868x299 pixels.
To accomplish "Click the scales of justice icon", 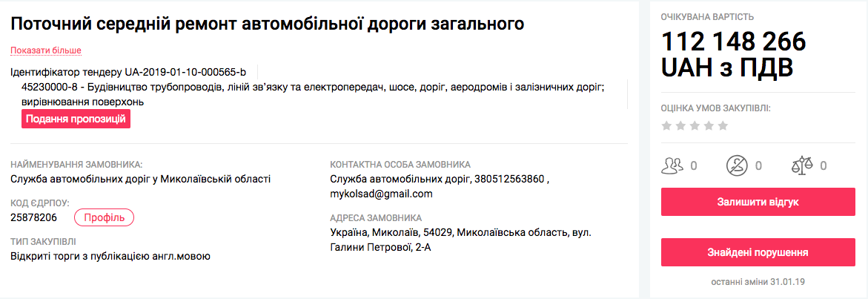I will coord(802,165).
